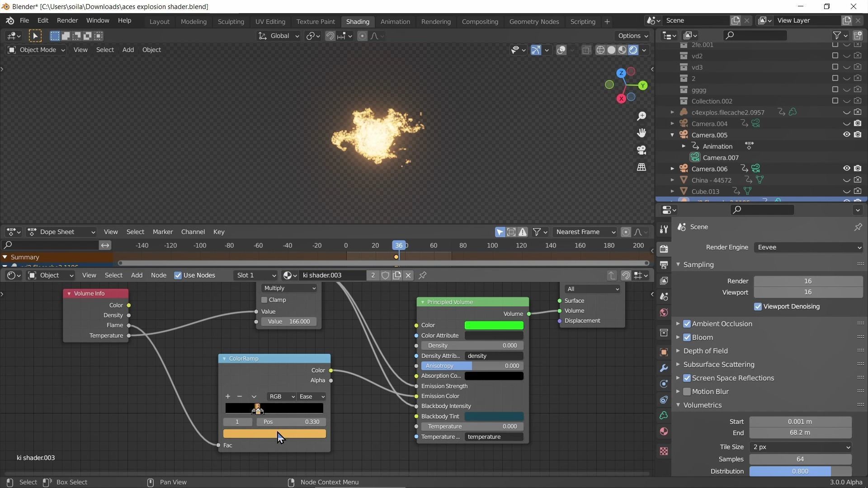Enable the Motion Blur checkbox
The image size is (868, 488).
tap(688, 392)
